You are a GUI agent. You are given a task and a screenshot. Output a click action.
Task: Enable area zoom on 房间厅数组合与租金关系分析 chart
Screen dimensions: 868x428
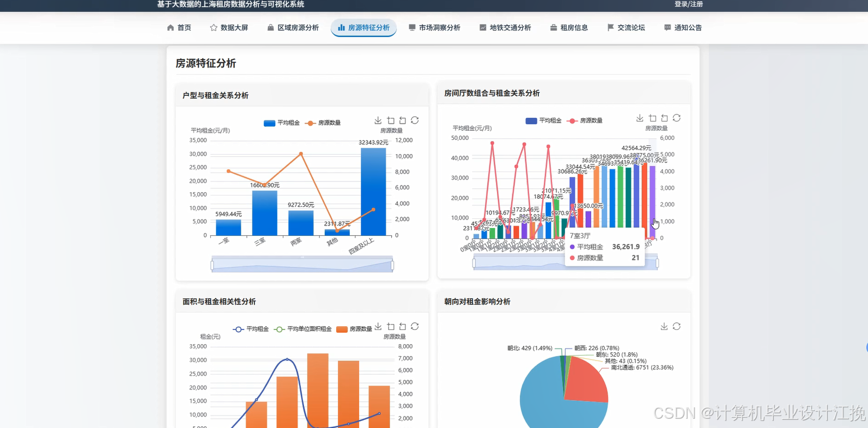[x=652, y=118]
